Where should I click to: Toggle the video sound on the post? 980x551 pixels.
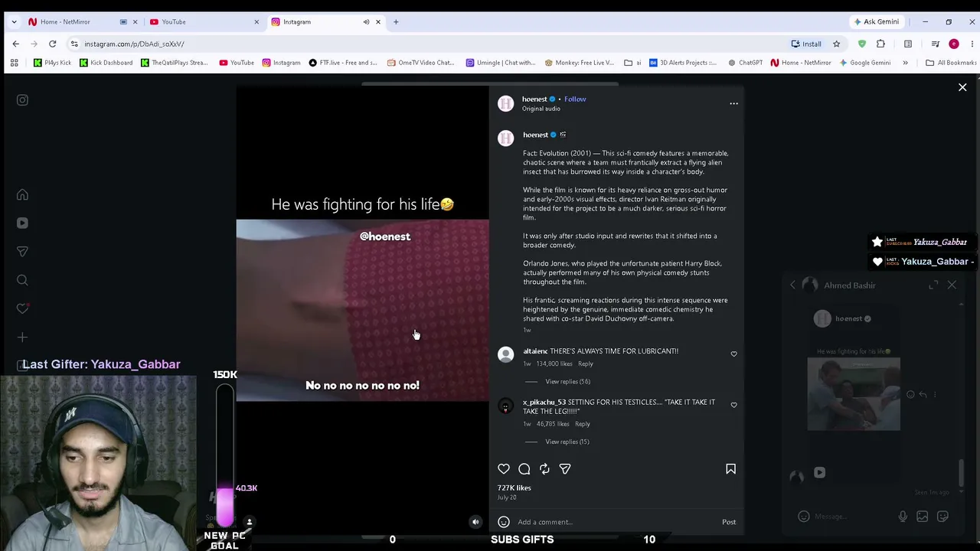click(x=475, y=522)
